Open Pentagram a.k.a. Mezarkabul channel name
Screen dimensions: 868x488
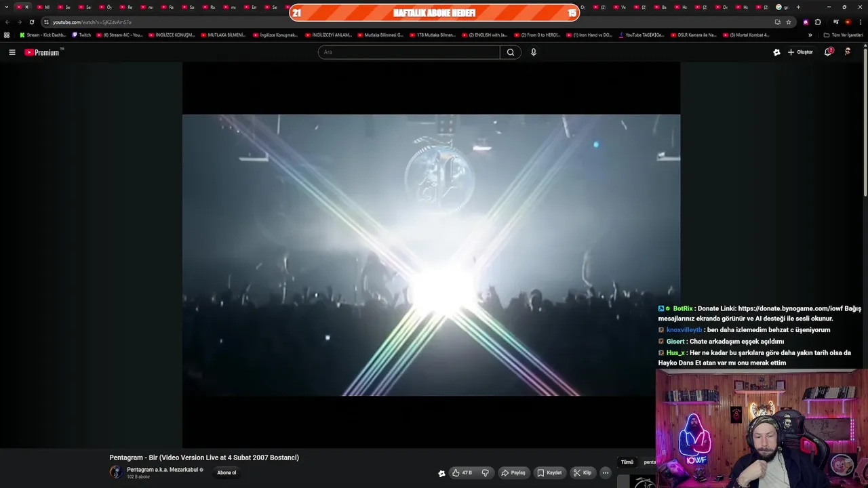[163, 470]
